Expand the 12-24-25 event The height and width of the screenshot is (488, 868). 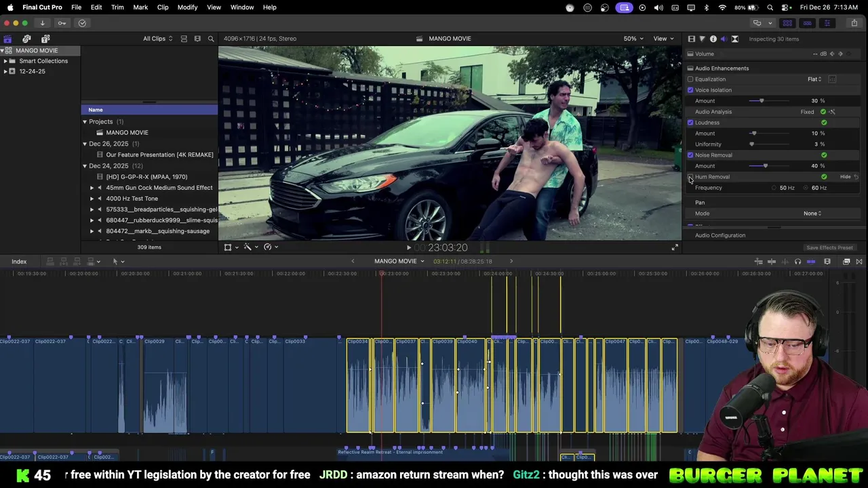pos(5,71)
